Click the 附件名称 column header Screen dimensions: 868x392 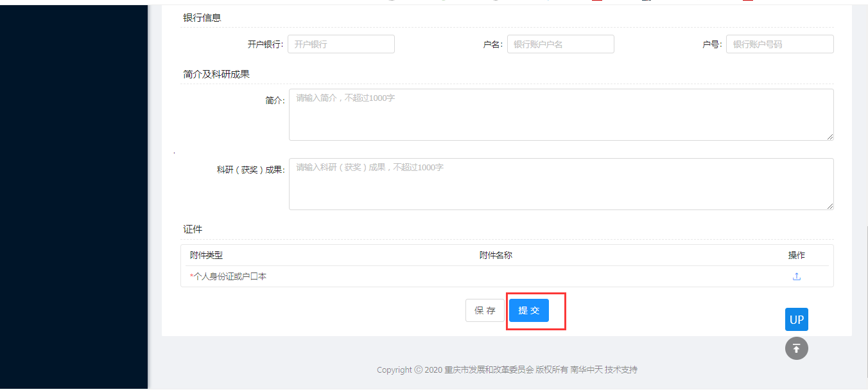tap(496, 255)
